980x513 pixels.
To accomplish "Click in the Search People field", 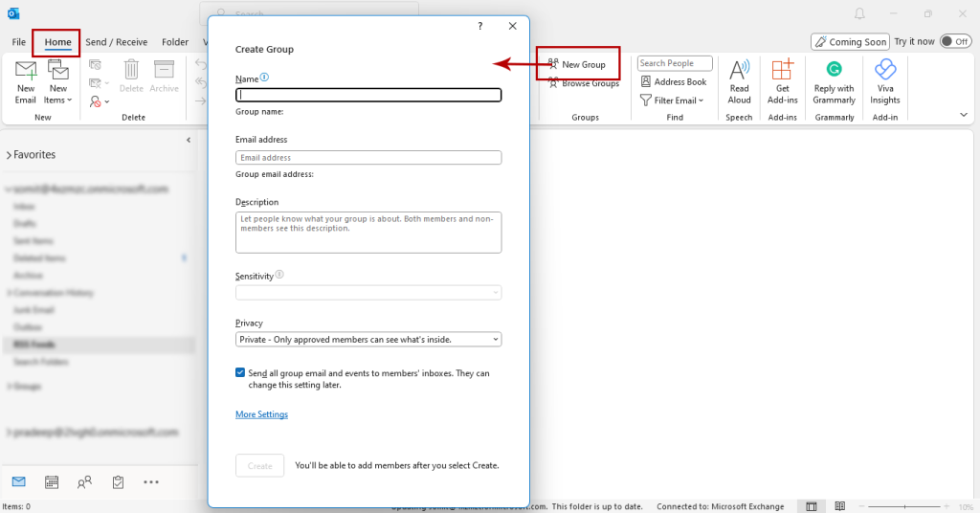I will coord(675,63).
